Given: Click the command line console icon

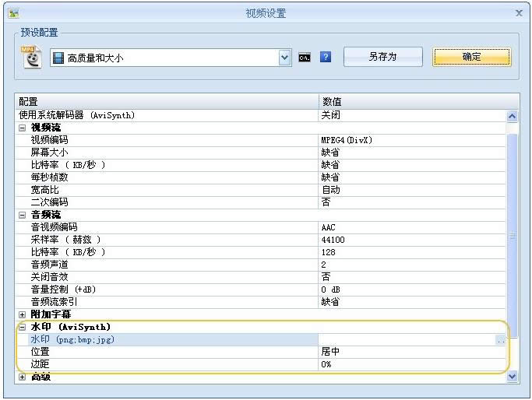Looking at the screenshot, I should 305,58.
